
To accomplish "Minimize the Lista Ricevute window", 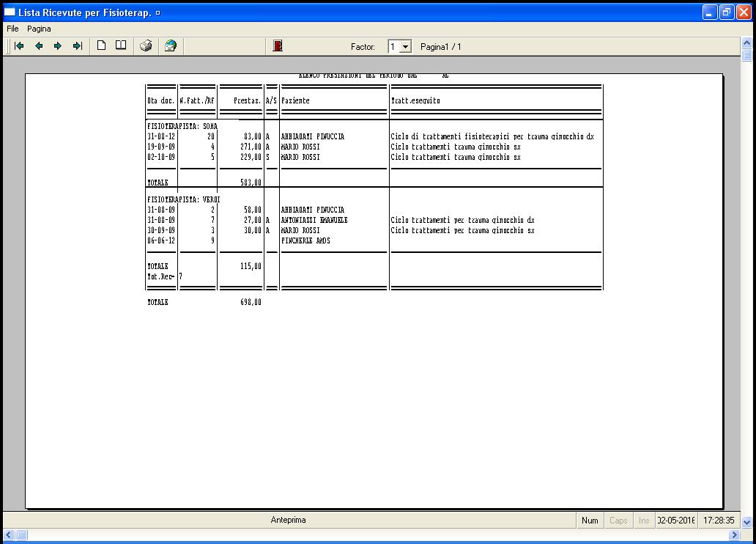I will (709, 12).
